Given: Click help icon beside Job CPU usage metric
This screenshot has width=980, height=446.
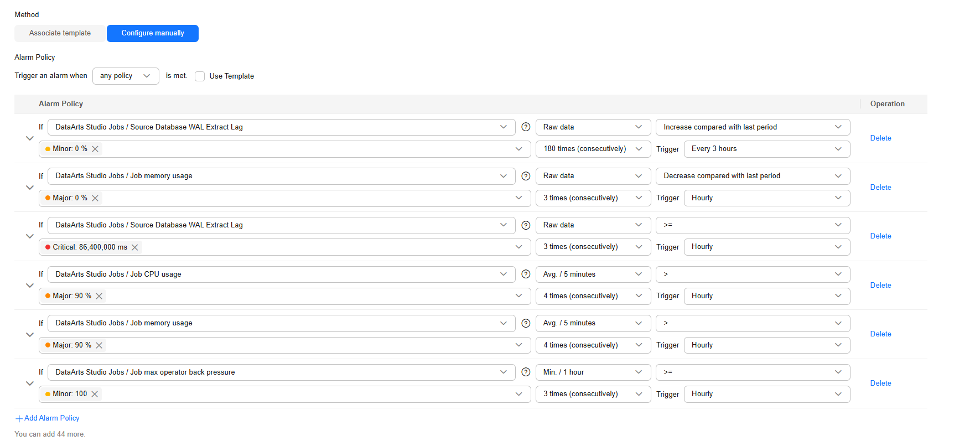Looking at the screenshot, I should (x=526, y=274).
